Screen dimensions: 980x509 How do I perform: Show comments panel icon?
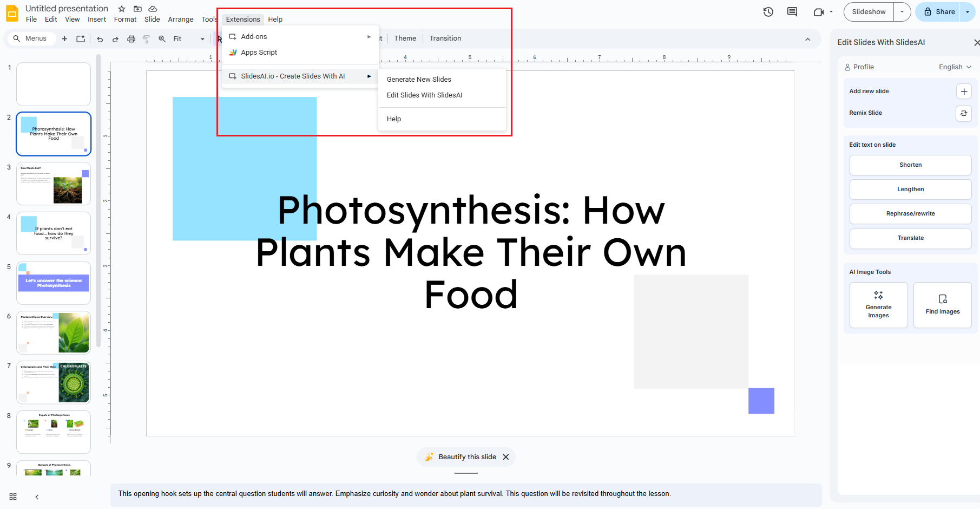tap(792, 12)
